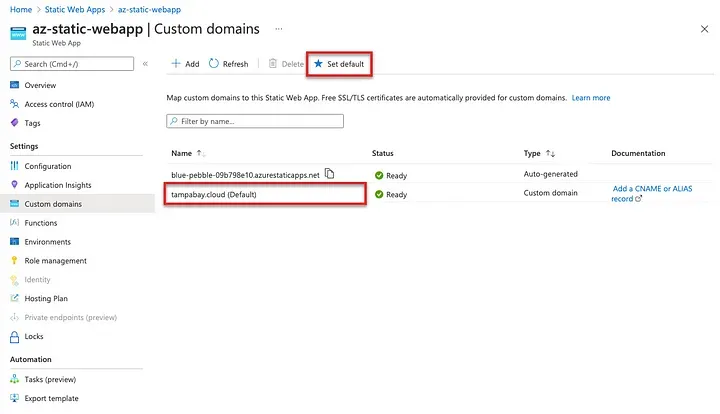Open Access control (IAM)

click(59, 104)
